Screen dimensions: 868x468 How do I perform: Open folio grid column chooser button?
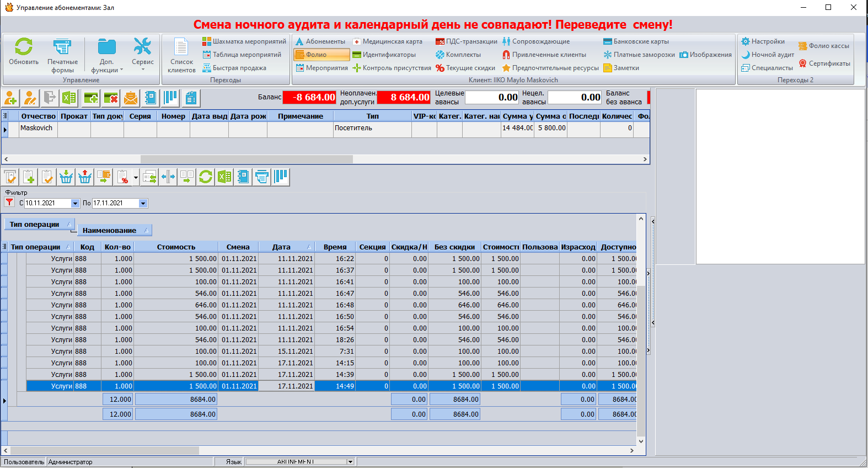point(5,247)
